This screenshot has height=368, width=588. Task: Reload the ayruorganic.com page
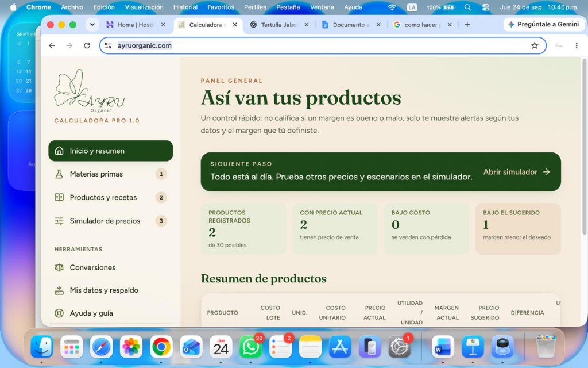coord(87,45)
